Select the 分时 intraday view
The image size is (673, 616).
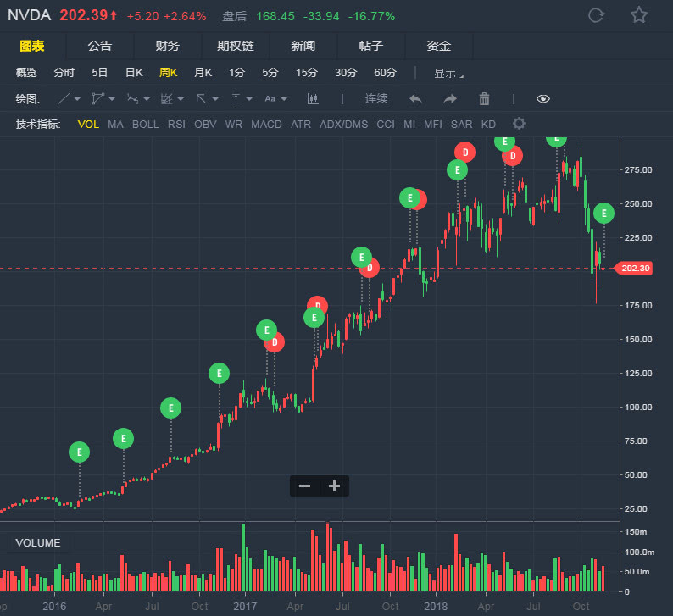[x=64, y=73]
